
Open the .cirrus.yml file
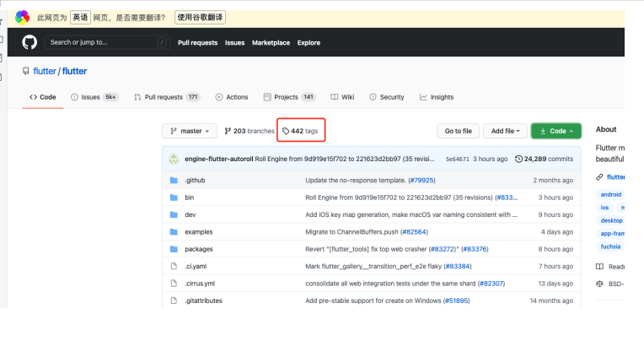click(x=200, y=284)
